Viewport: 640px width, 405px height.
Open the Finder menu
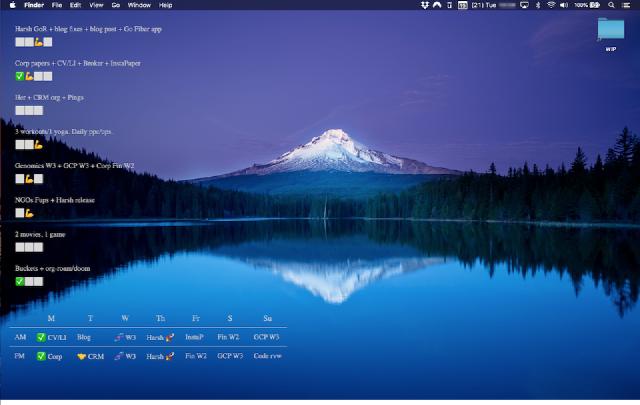[34, 5]
